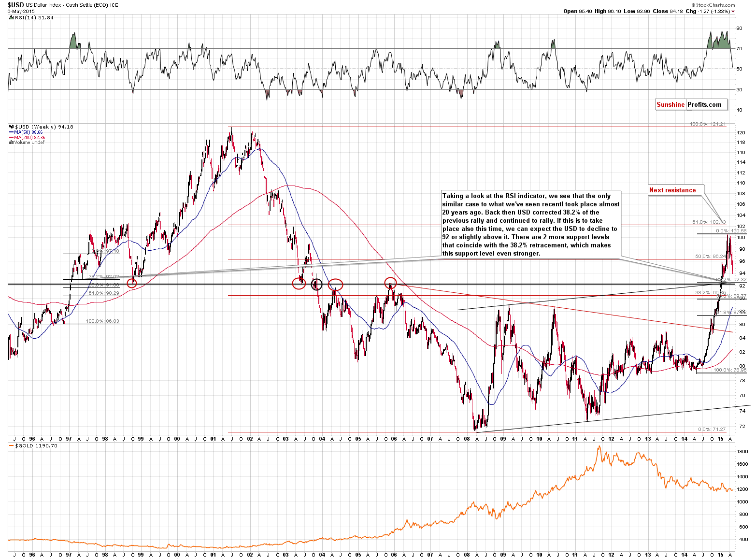
Task: Click the $GOLD 1190.70 legend text
Action: coord(36,445)
